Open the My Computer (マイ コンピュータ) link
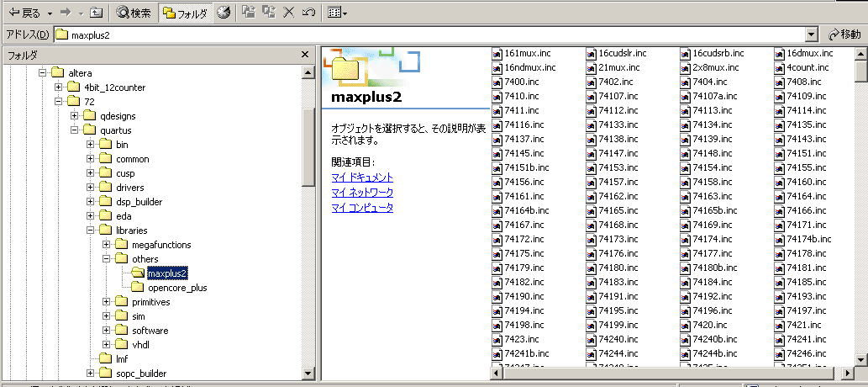 [362, 208]
